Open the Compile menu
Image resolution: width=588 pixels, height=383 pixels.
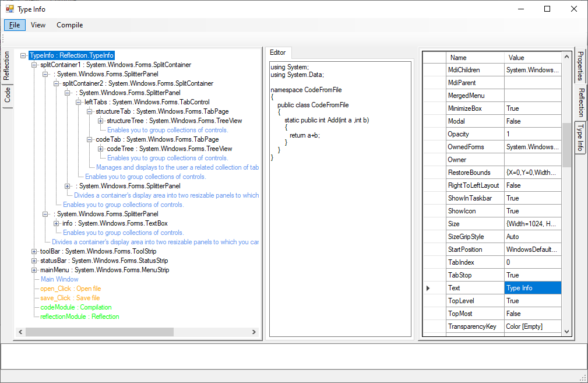70,25
